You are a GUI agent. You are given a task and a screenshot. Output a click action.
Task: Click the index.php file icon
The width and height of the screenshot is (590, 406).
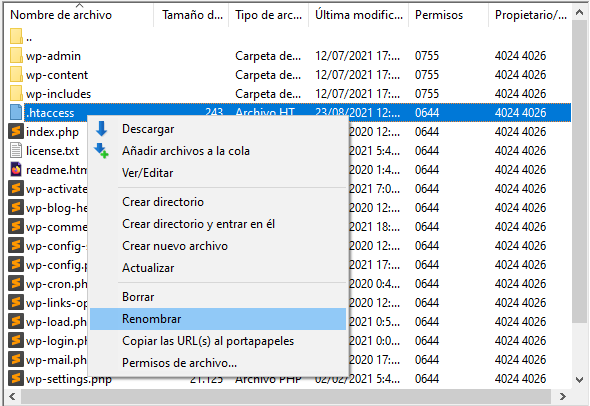coord(16,132)
